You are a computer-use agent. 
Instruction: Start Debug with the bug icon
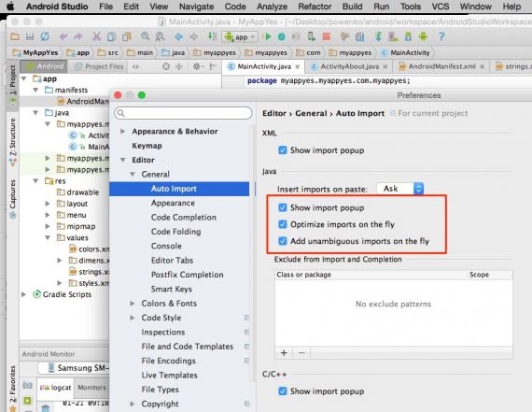click(x=282, y=36)
